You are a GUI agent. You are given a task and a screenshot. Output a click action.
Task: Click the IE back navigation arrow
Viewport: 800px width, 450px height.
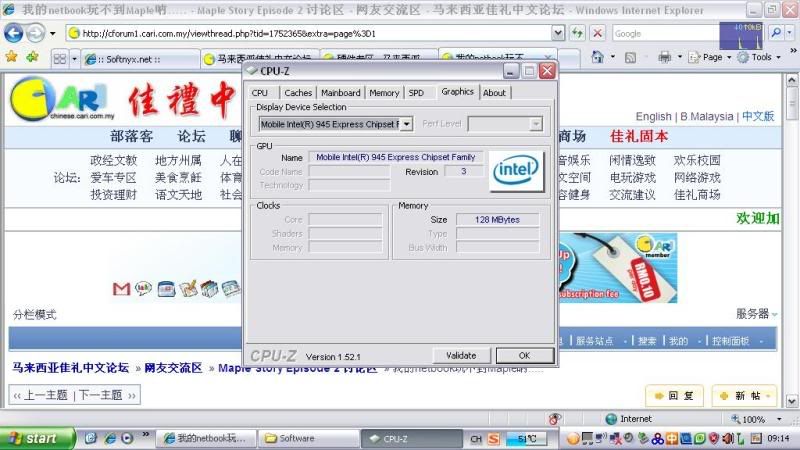coord(14,33)
